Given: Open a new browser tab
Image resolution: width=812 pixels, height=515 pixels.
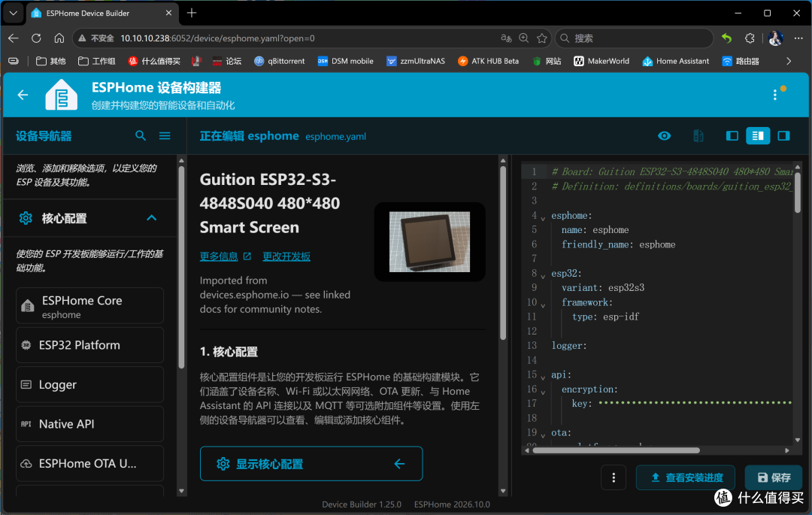Looking at the screenshot, I should coord(192,13).
